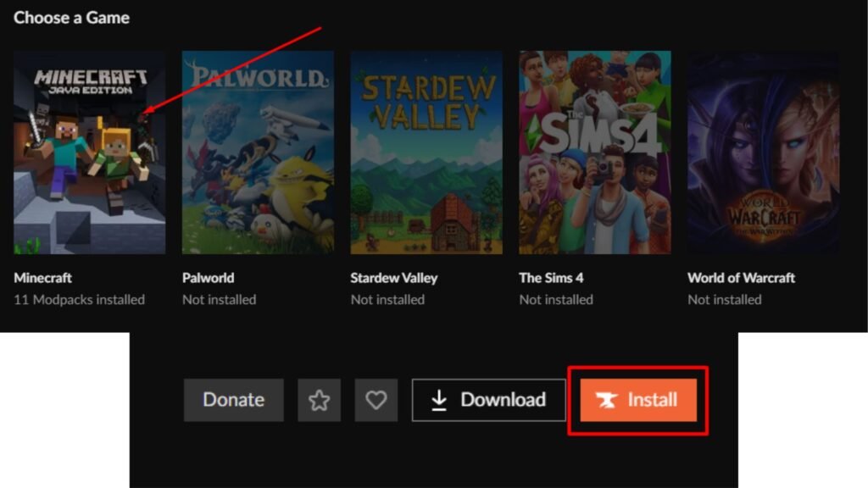Click 'Not installed' under World of Warcraft
Screen dimensions: 868x488
coord(725,300)
